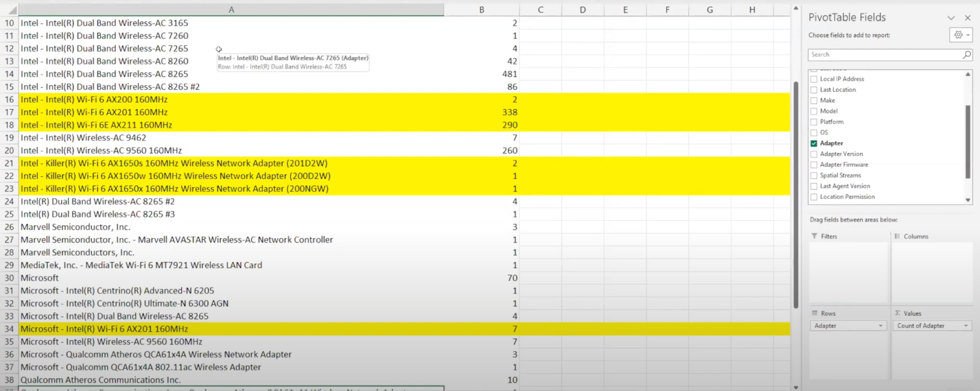This screenshot has width=980, height=391.
Task: Tick the Spatial Streams checkbox
Action: tap(814, 176)
